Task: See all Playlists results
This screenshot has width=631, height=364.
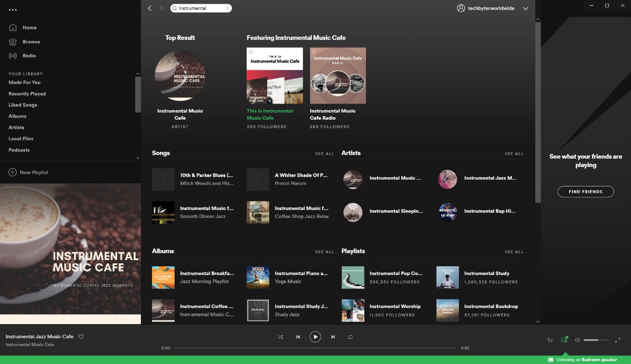Action: (x=514, y=252)
